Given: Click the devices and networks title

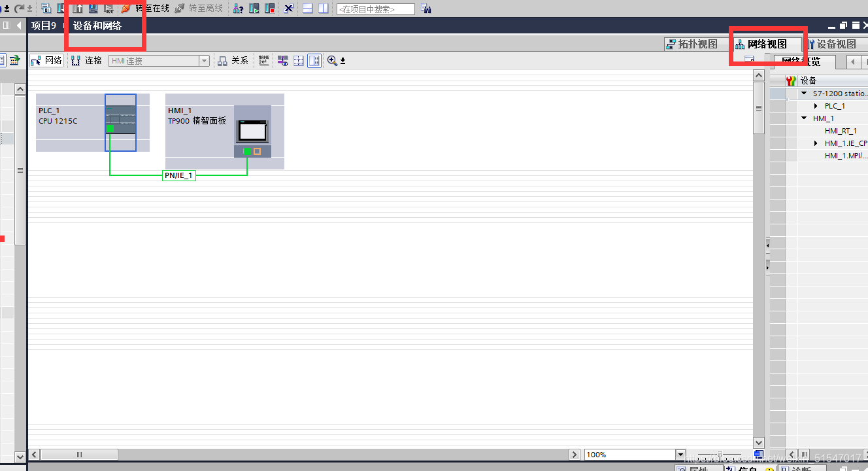Looking at the screenshot, I should [97, 26].
